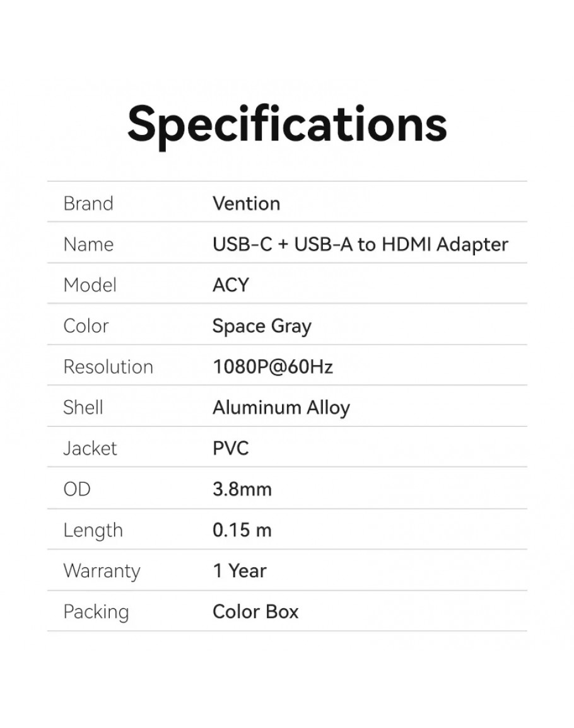The height and width of the screenshot is (728, 574).
Task: Click the Shell row label
Action: click(83, 407)
